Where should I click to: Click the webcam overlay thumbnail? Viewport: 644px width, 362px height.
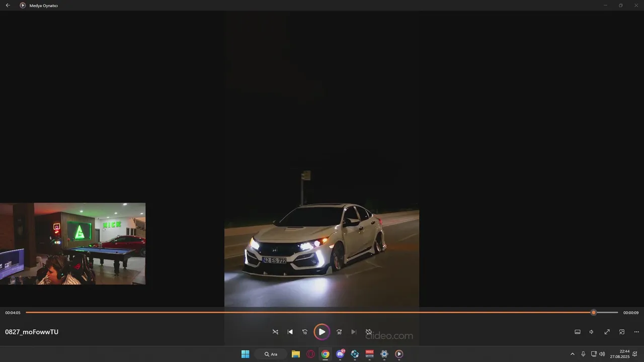point(72,244)
